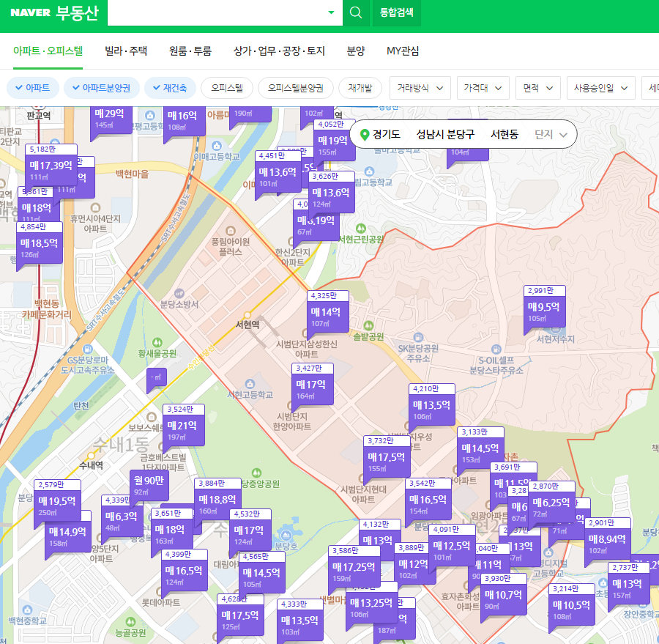659x644 pixels.
Task: Expand 면적 dropdown
Action: 537,88
